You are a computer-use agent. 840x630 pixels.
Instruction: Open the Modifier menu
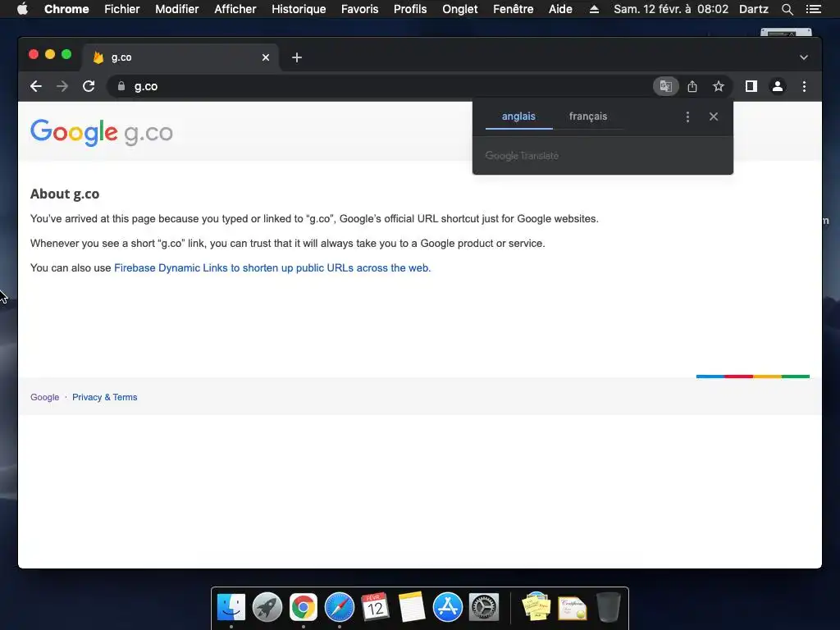pos(177,9)
